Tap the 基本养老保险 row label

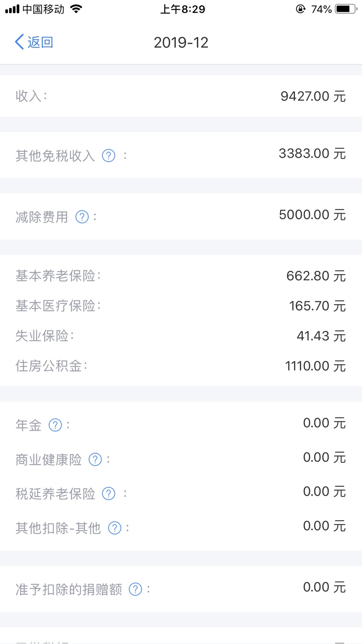coord(58,276)
